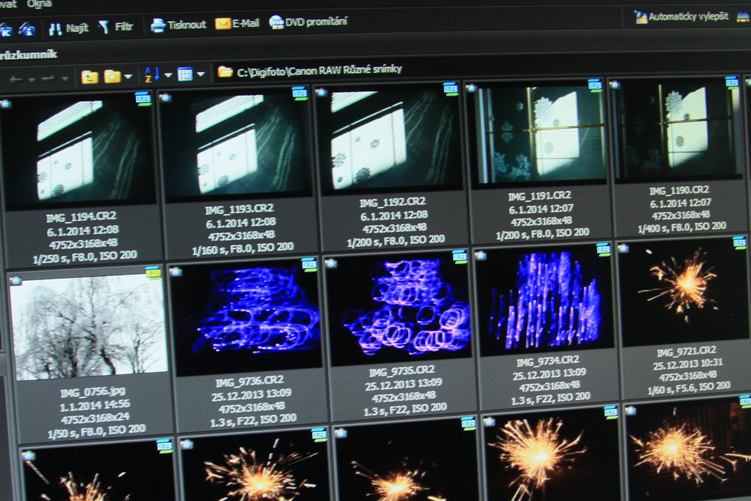Click the RAW badge on IMG_1194.CR2
Viewport: 751px width, 501px height.
point(143,99)
